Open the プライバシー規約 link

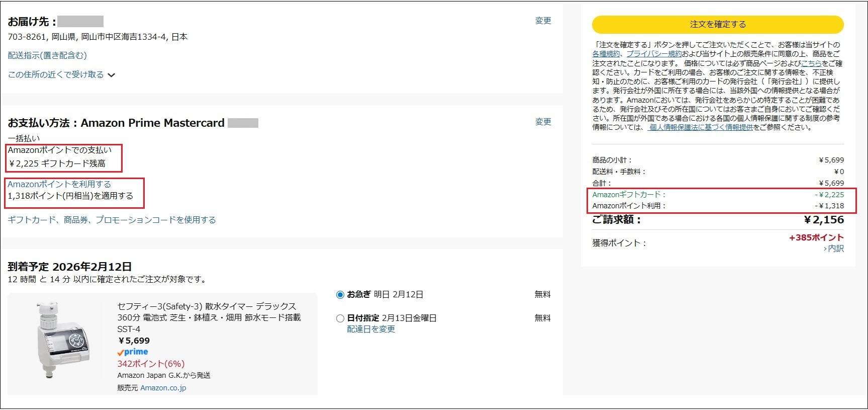point(653,54)
